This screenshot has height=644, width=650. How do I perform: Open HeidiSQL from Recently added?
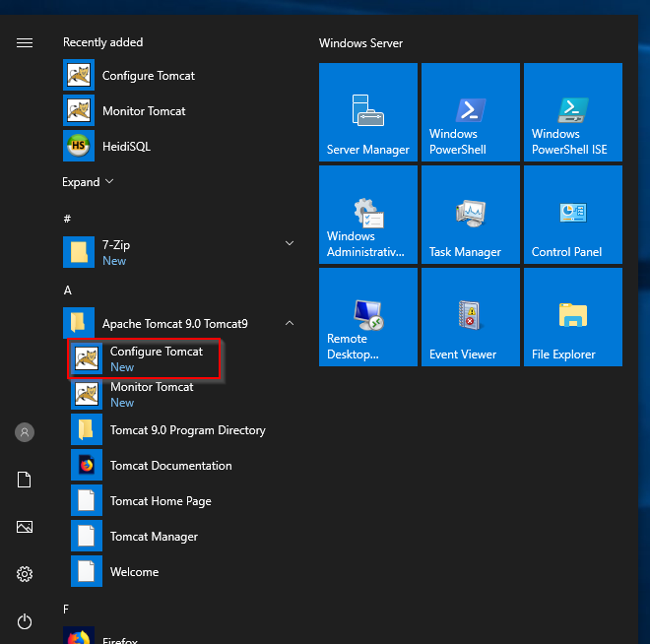(x=178, y=146)
